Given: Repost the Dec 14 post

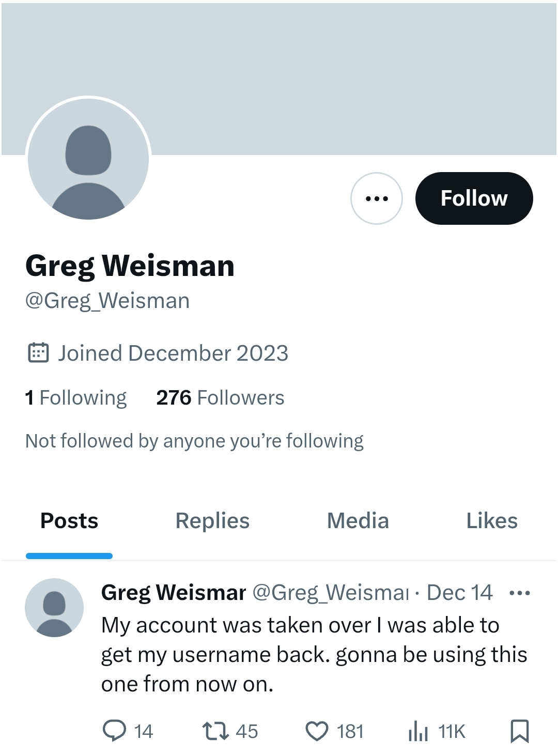Looking at the screenshot, I should tap(215, 731).
